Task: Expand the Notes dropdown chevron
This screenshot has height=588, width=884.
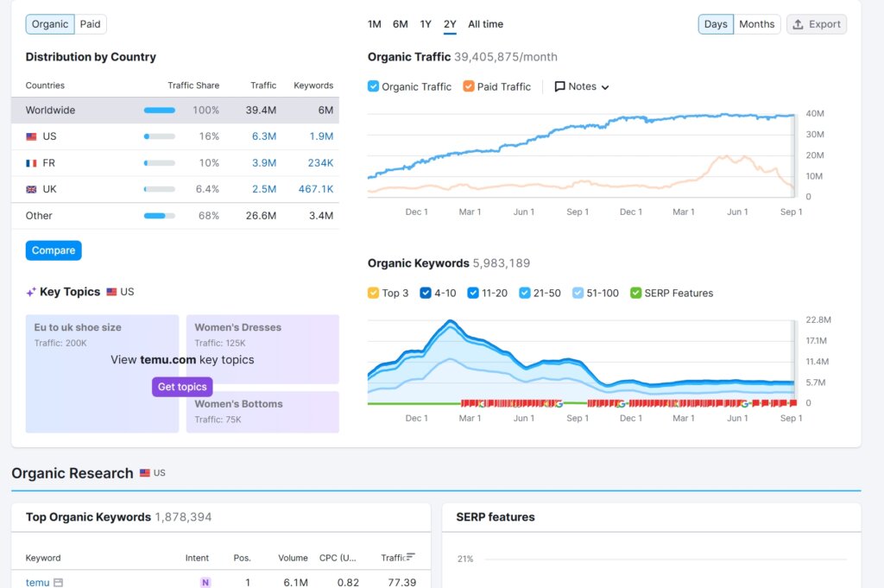Action: (605, 87)
